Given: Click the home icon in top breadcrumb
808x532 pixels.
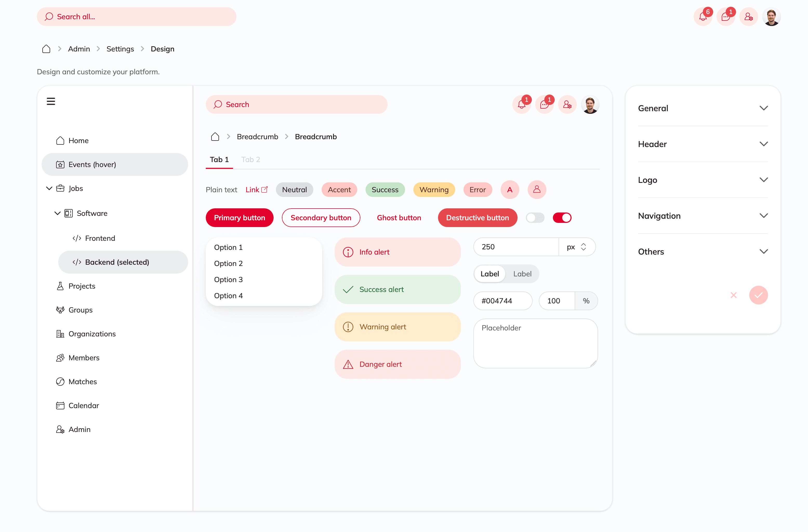Looking at the screenshot, I should 46,49.
